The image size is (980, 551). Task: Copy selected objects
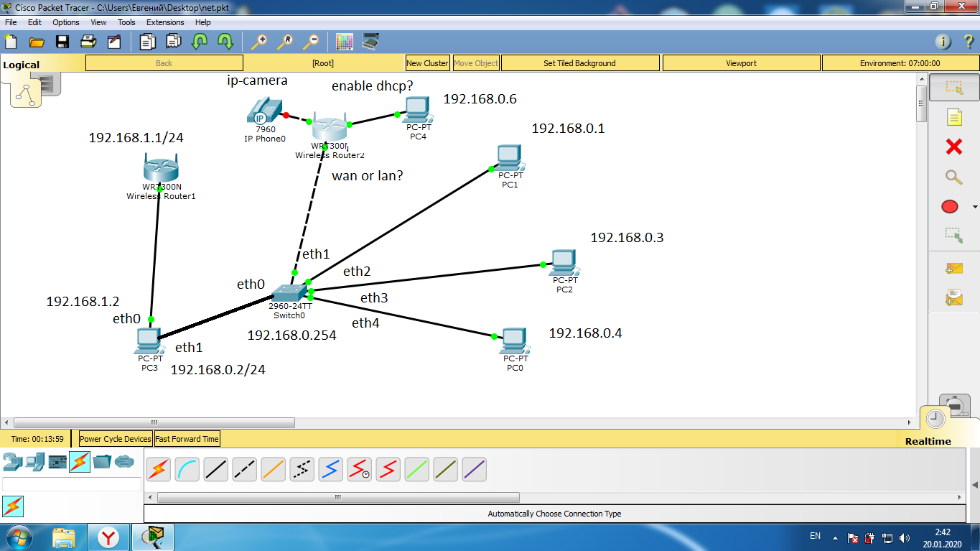148,42
